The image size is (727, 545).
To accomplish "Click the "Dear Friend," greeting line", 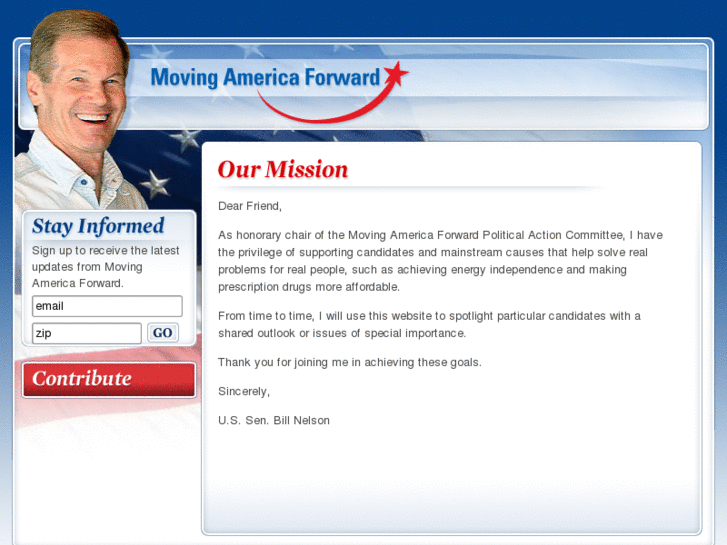I will coord(250,206).
